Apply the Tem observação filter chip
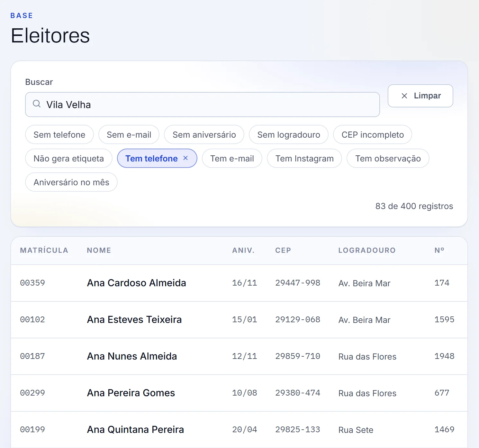The width and height of the screenshot is (479, 448). click(x=388, y=158)
